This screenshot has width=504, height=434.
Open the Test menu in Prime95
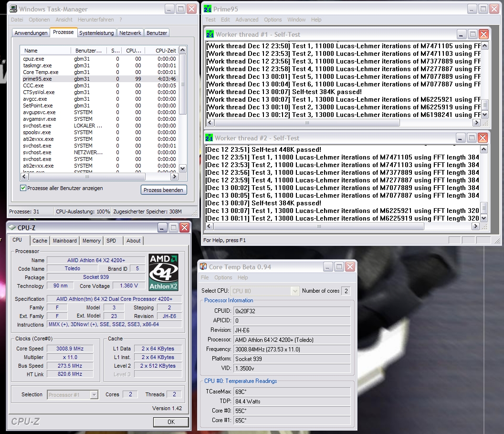tap(210, 20)
